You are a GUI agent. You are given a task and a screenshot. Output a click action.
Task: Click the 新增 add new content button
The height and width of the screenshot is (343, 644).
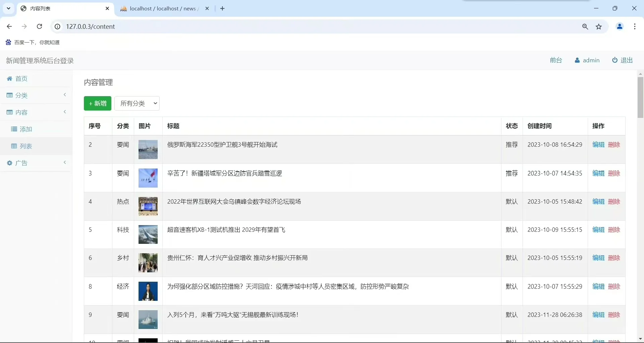(97, 104)
